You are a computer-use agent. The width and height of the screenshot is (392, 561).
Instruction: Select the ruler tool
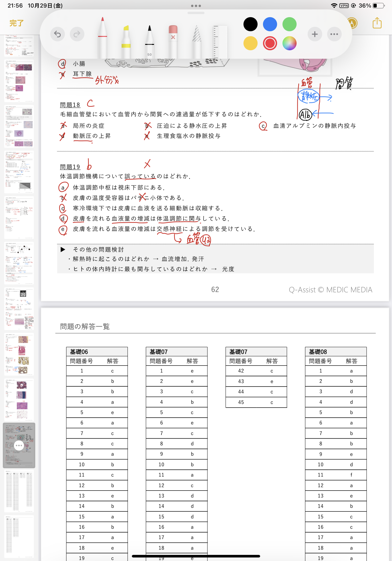[x=220, y=42]
